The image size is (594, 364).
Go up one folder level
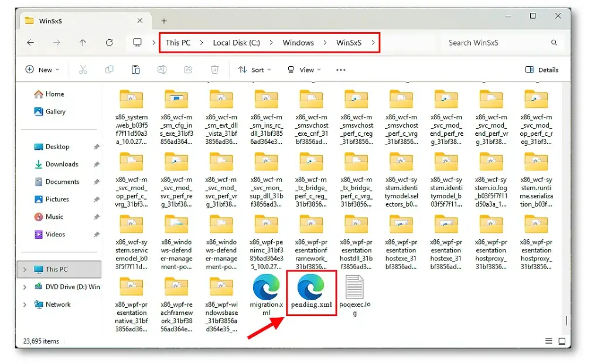[x=83, y=43]
